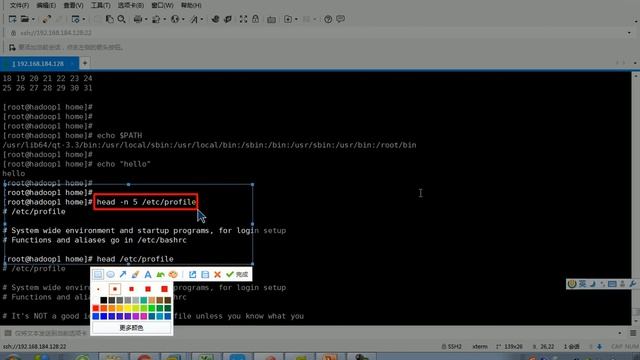Click the open folder icon in Xshell toolbar
This screenshot has height=360, width=640.
[25, 19]
